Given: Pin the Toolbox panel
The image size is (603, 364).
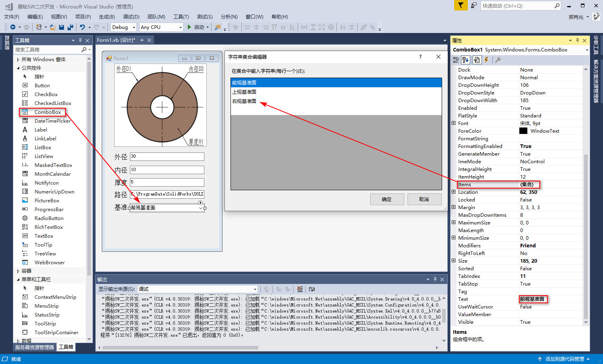Looking at the screenshot, I should click(80, 40).
